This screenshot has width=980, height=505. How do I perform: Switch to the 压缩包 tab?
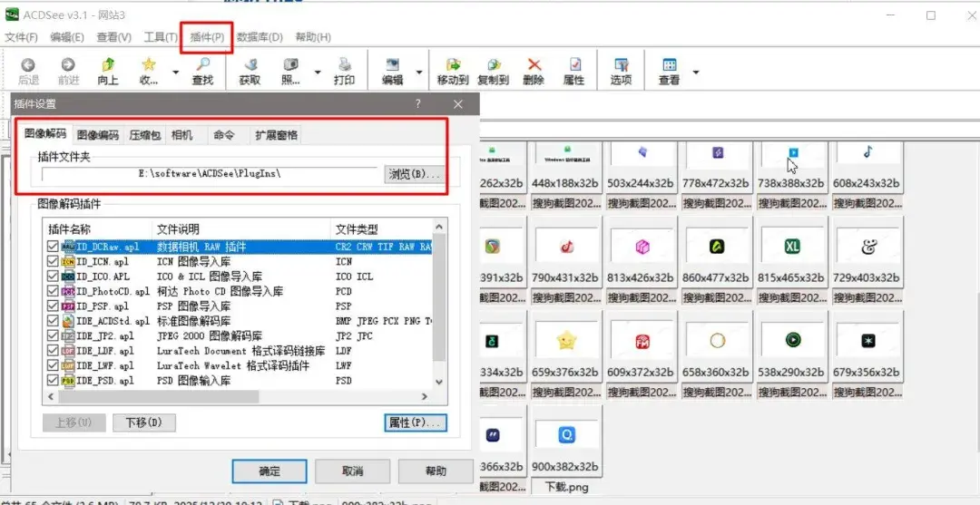tap(145, 135)
